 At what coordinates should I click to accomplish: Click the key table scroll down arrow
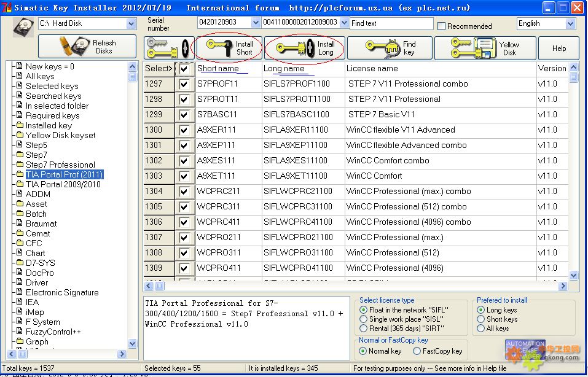point(573,276)
